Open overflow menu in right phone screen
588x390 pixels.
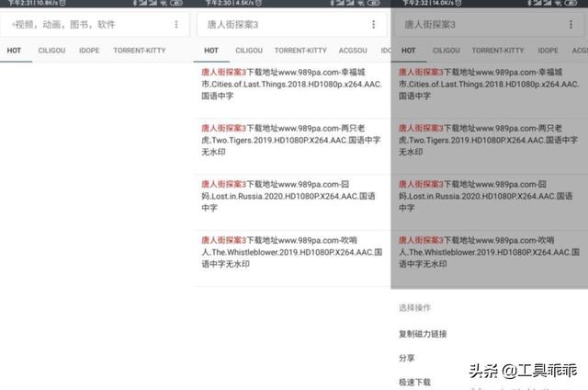[x=571, y=25]
